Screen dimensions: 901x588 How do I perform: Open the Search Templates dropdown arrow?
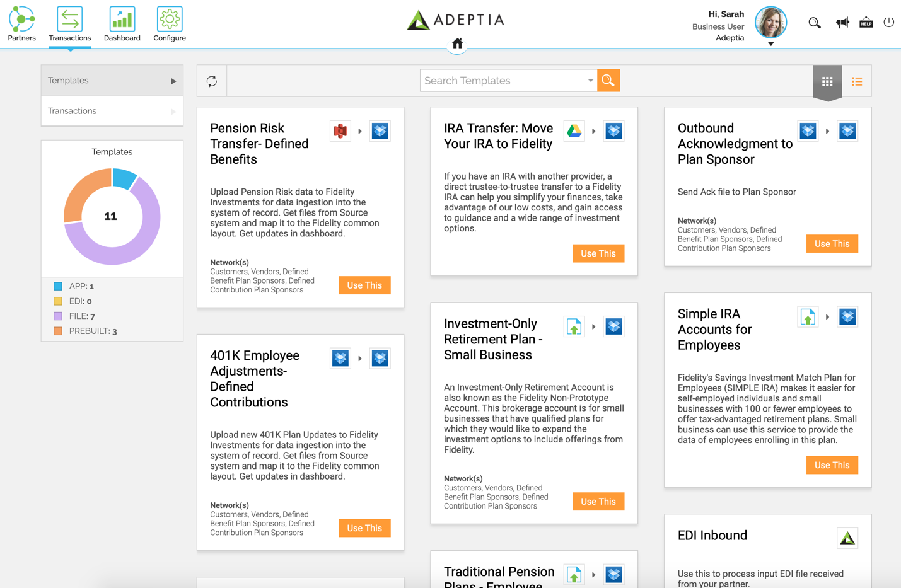(590, 81)
